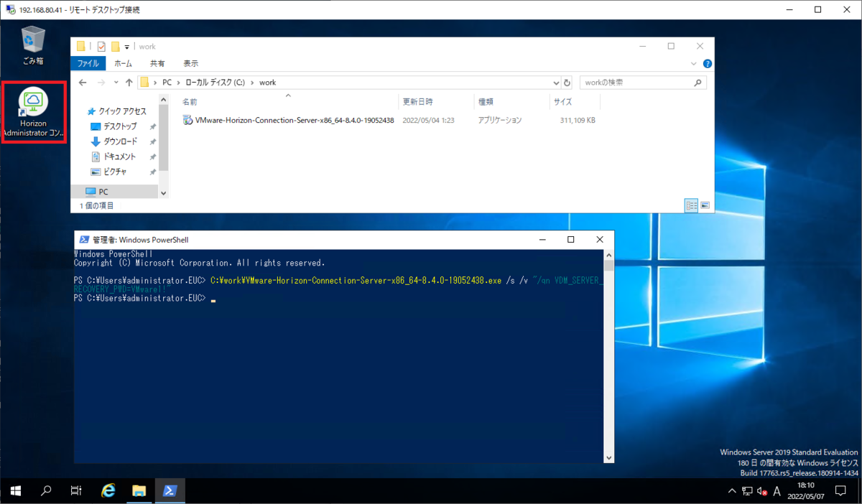Click work in the address bar path

pyautogui.click(x=268, y=83)
